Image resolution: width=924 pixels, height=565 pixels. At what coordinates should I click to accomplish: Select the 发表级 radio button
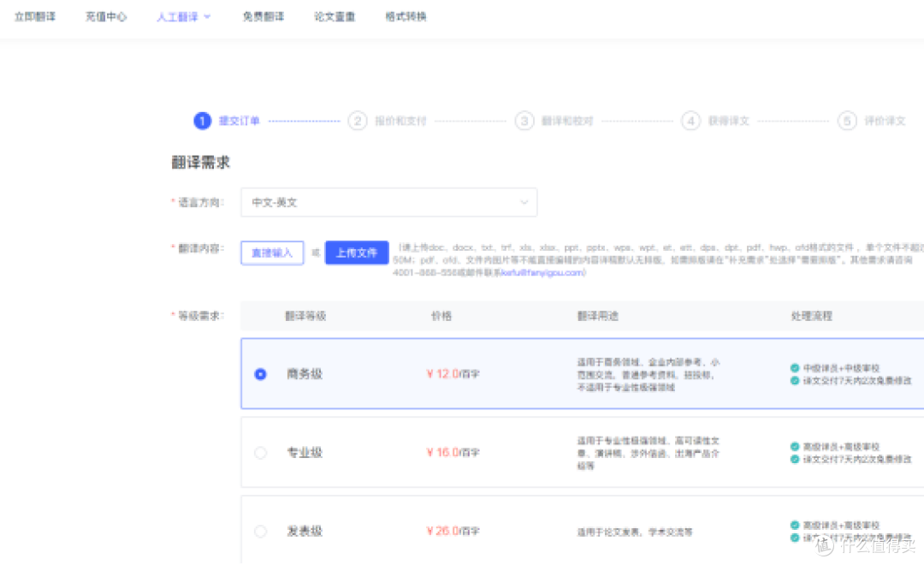point(260,532)
